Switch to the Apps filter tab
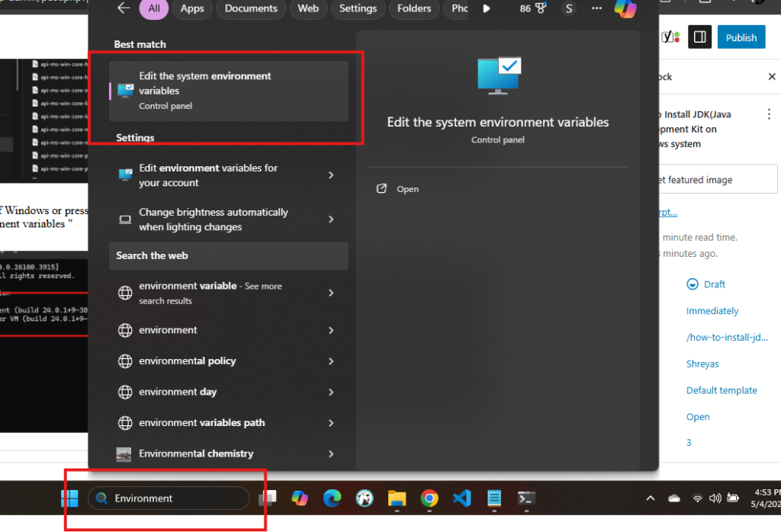 191,8
